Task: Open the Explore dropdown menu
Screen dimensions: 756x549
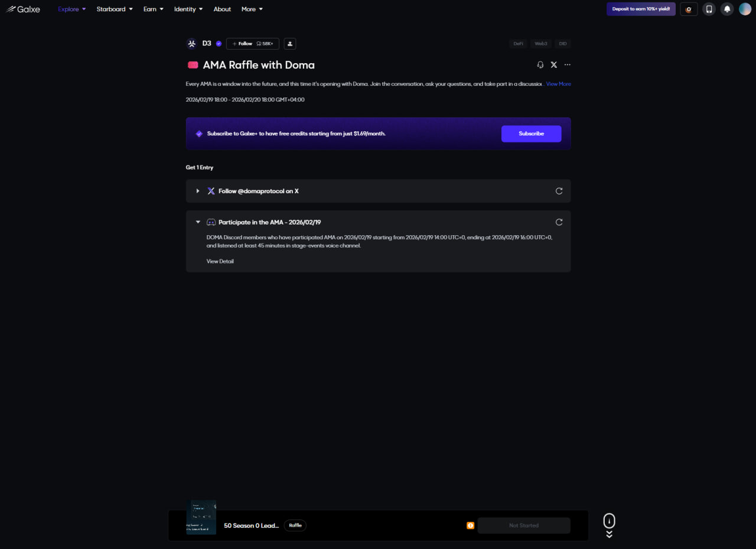Action: pos(71,9)
